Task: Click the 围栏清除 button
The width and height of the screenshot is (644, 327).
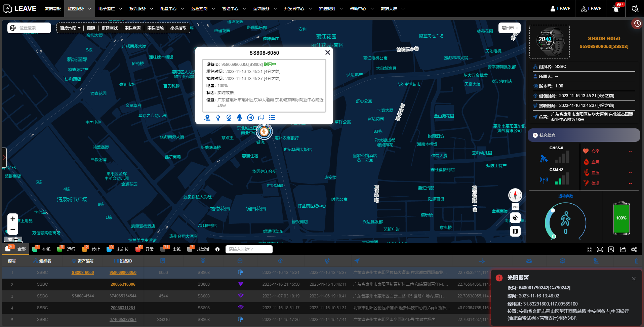Action: click(x=155, y=28)
